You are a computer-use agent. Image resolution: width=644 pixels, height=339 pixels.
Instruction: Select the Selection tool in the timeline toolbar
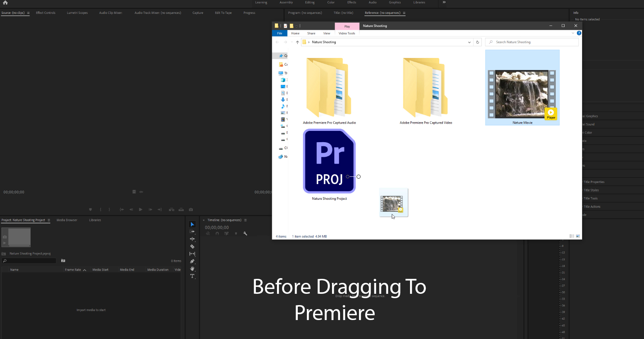(192, 224)
